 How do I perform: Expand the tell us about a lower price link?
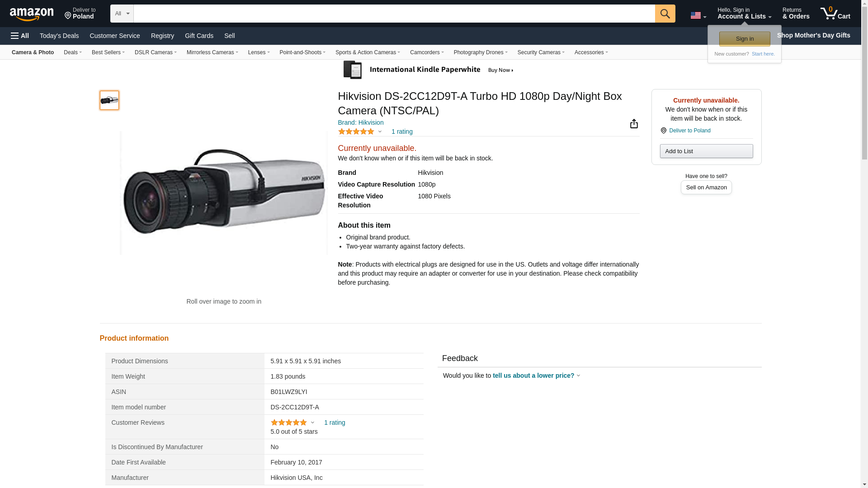536,375
